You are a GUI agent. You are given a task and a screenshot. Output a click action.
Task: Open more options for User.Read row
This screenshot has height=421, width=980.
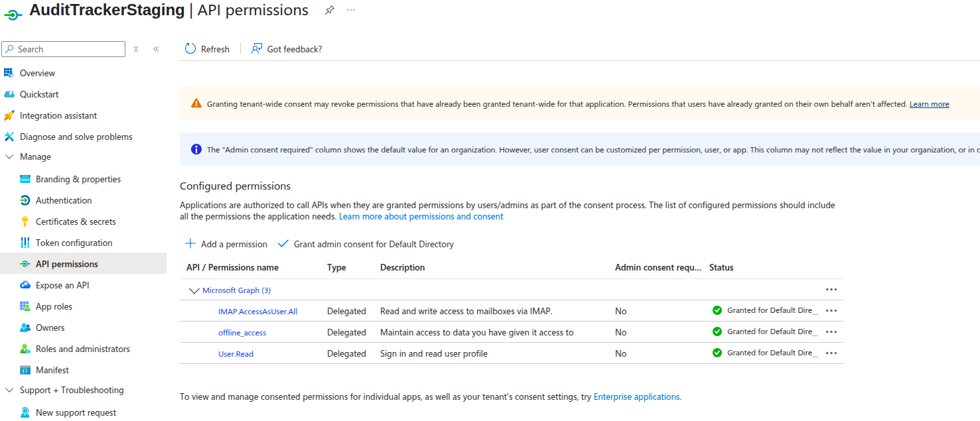[831, 353]
